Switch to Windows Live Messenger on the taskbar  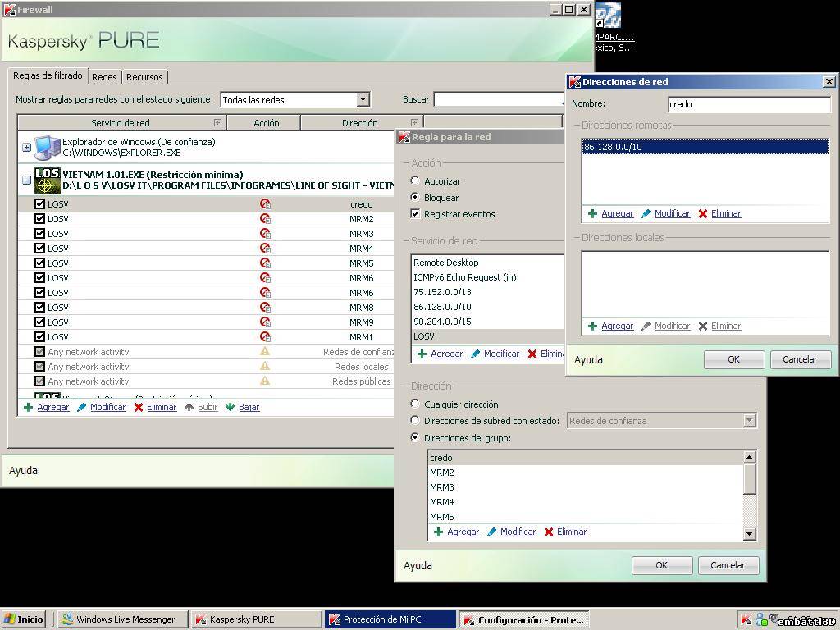point(123,619)
